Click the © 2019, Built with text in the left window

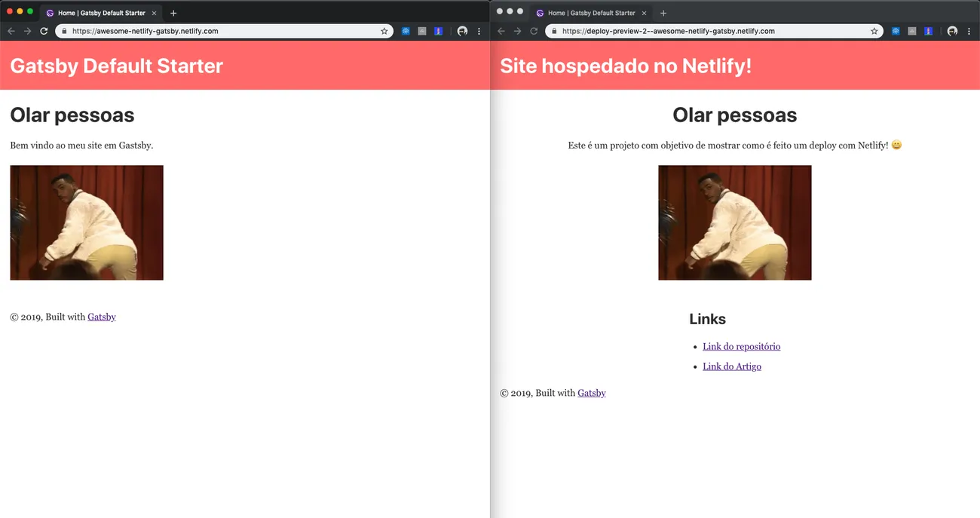[x=47, y=317]
